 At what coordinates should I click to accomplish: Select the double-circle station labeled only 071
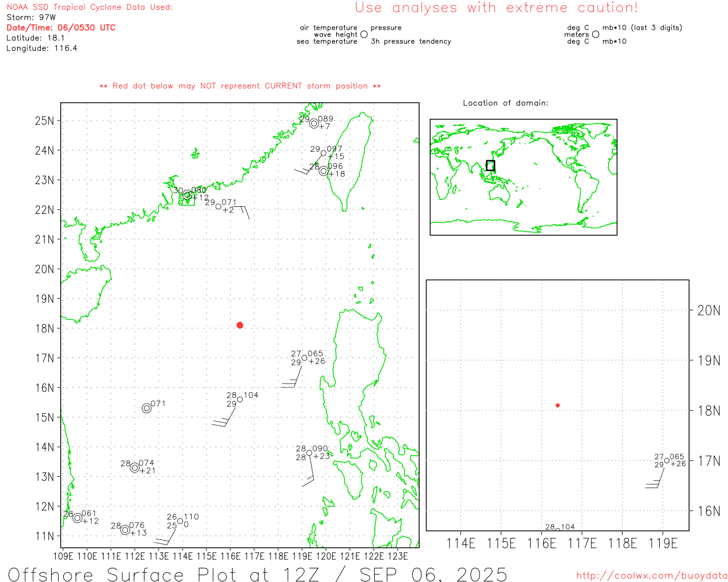coord(147,408)
